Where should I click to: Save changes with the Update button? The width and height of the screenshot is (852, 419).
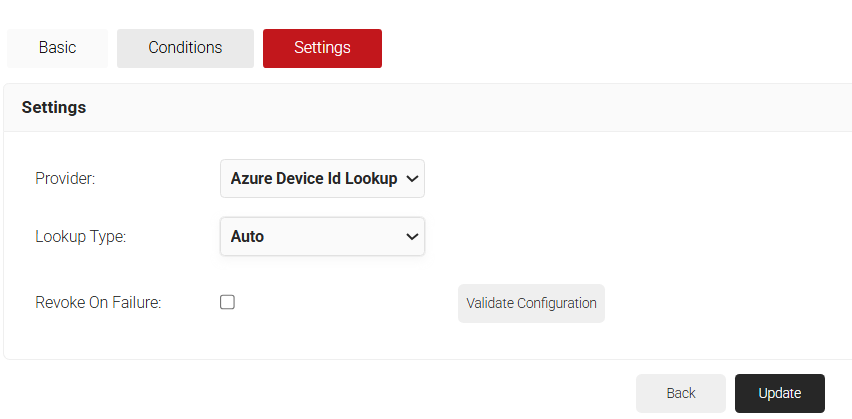tap(779, 393)
